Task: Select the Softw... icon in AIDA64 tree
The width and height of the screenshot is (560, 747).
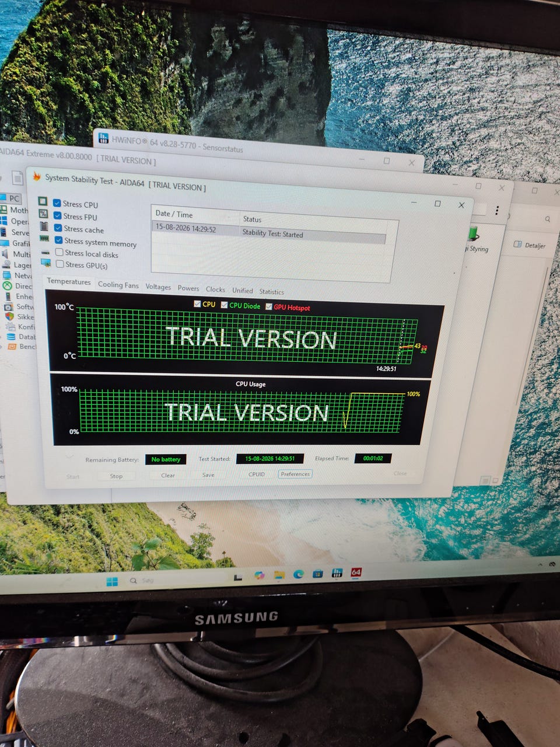Action: click(x=8, y=306)
